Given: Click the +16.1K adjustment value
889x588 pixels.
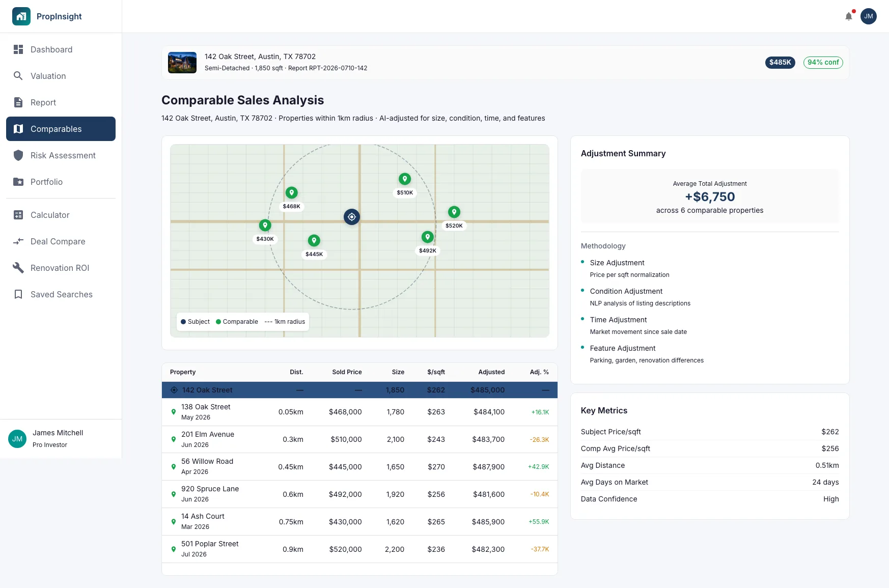Looking at the screenshot, I should [540, 412].
